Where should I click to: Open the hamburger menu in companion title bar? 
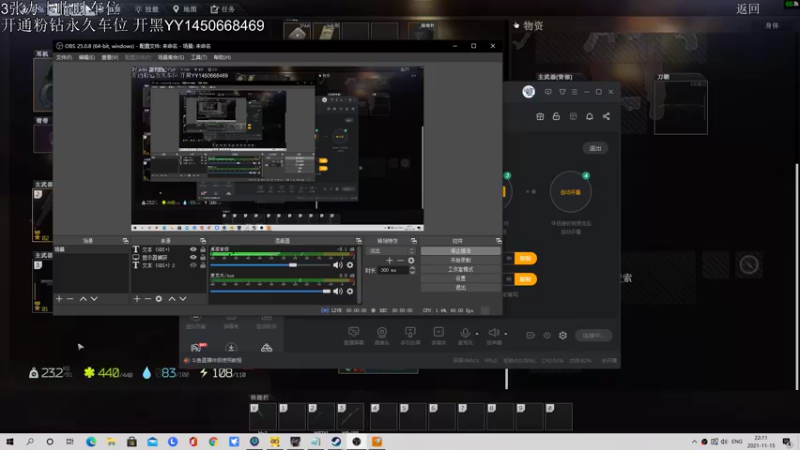pyautogui.click(x=574, y=92)
